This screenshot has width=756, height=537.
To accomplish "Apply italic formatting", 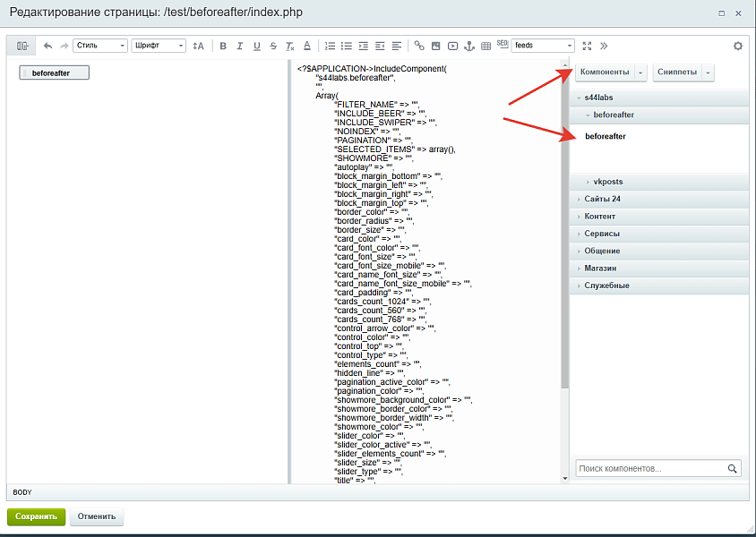I will (x=240, y=46).
